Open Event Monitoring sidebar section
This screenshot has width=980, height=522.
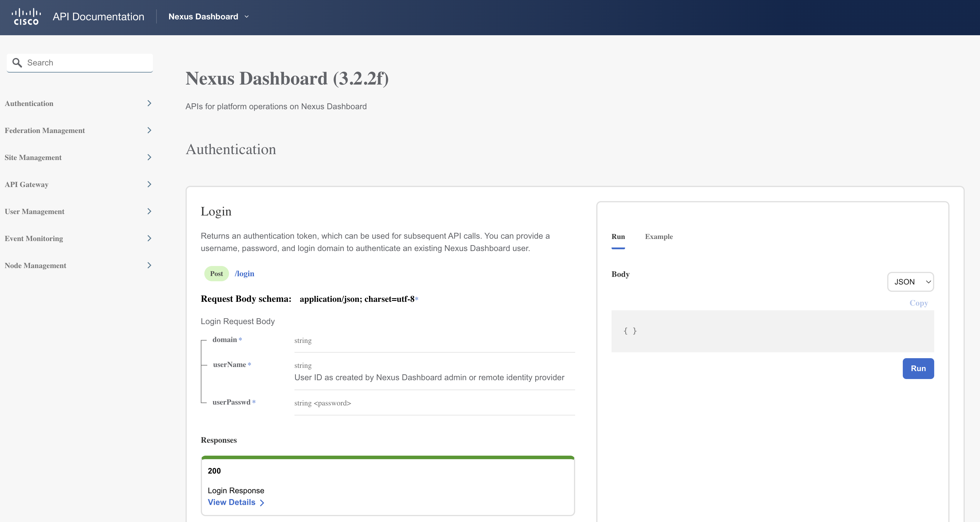(x=34, y=239)
